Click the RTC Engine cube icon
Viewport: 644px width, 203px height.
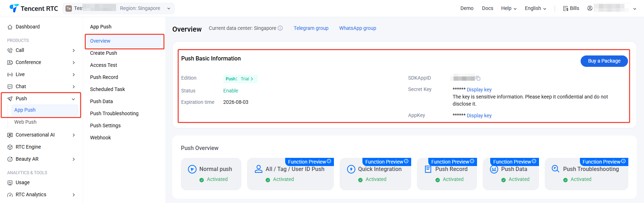10,147
